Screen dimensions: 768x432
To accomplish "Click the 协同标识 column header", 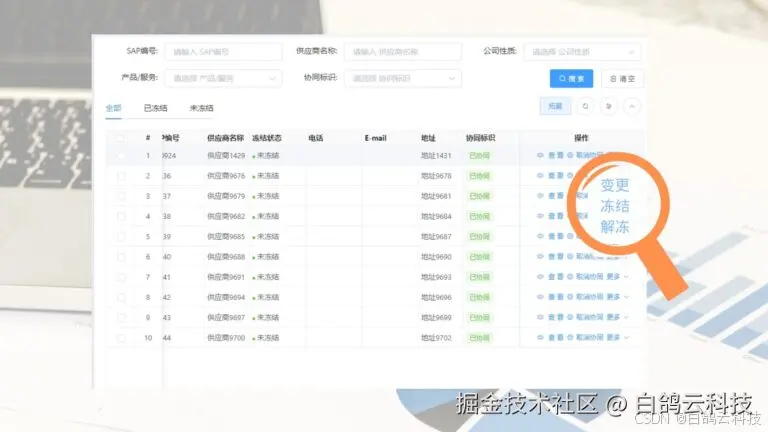I will coord(480,138).
